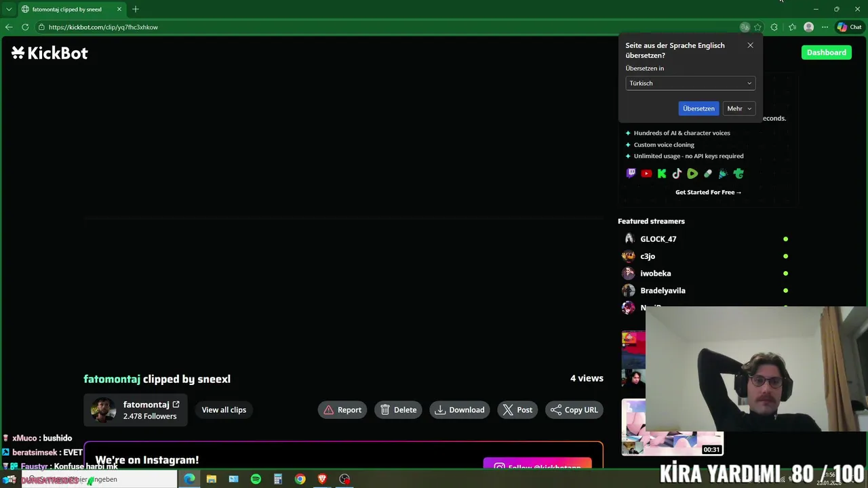This screenshot has width=868, height=488.
Task: Click Bradelyavila avatar image
Action: [x=629, y=290]
